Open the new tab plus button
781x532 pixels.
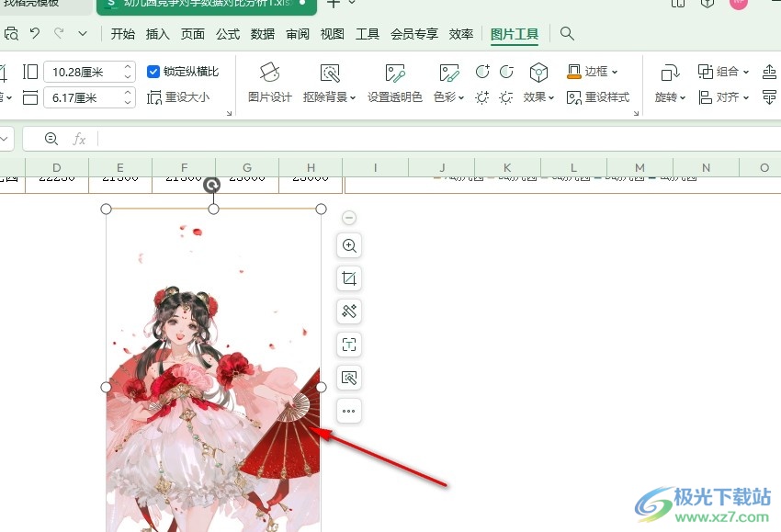(334, 4)
